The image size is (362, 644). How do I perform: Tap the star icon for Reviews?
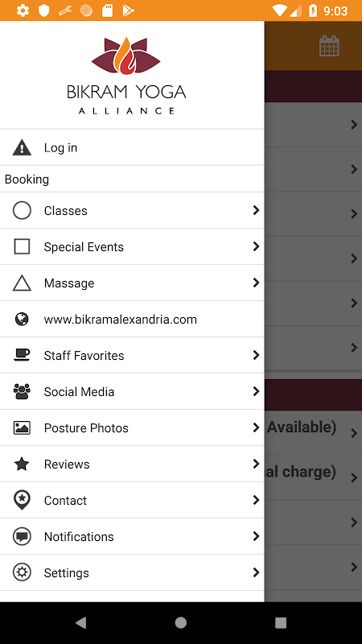coord(22,464)
